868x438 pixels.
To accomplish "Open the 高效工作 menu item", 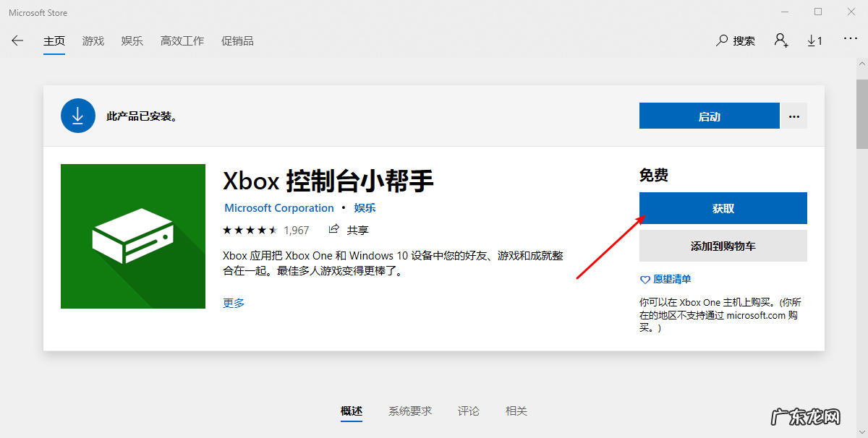I will pos(182,40).
